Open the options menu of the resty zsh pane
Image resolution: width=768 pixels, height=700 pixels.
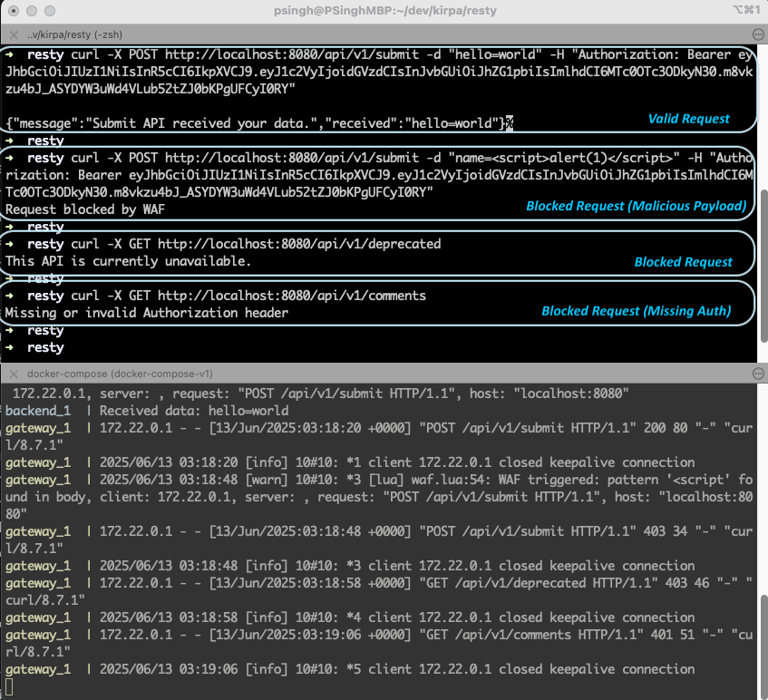pos(758,34)
